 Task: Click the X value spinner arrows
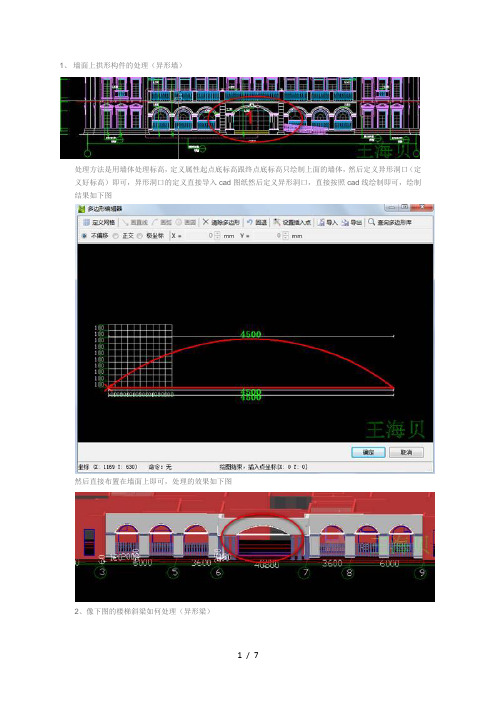pos(218,235)
